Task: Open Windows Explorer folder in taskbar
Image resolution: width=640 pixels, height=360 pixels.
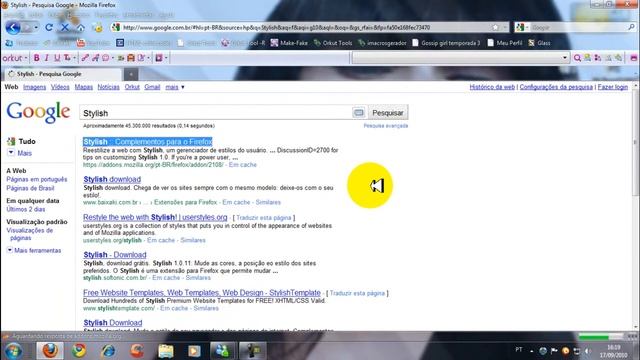Action: coord(166,351)
